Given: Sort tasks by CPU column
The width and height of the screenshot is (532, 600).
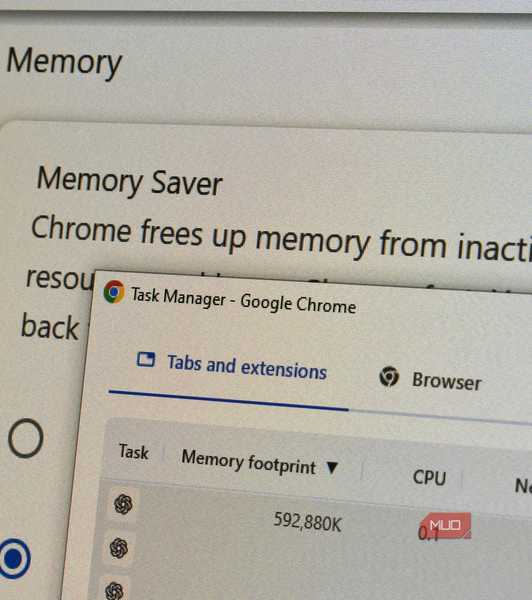Looking at the screenshot, I should 429,478.
